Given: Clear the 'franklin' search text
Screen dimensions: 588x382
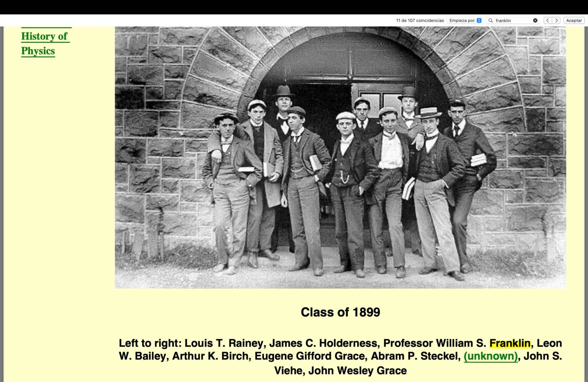Looking at the screenshot, I should pos(535,21).
